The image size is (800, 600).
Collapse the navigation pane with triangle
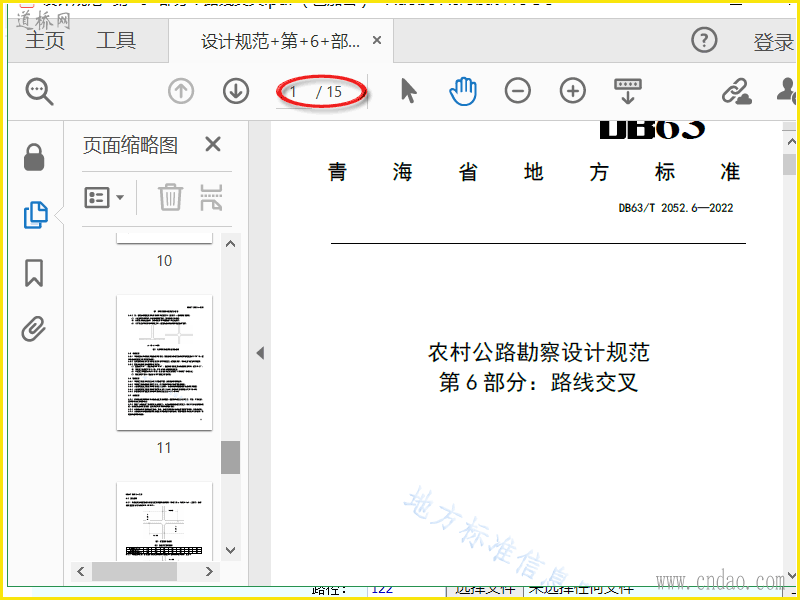(260, 353)
